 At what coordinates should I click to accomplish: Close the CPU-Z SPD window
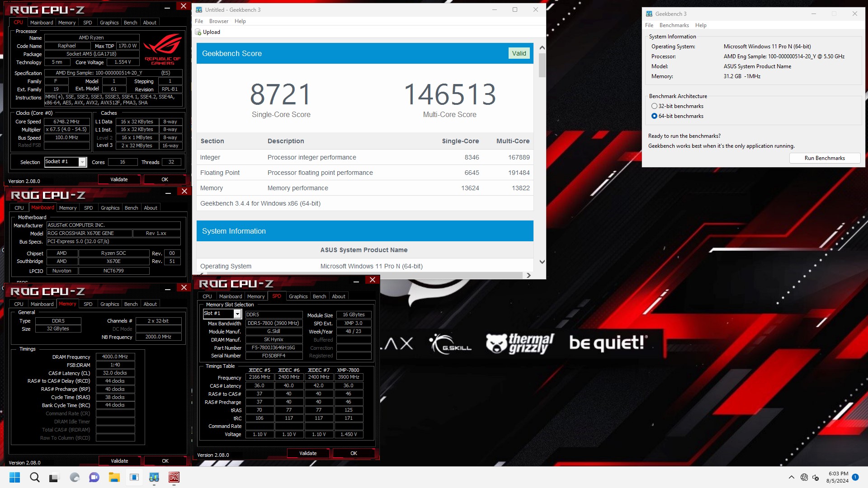373,280
